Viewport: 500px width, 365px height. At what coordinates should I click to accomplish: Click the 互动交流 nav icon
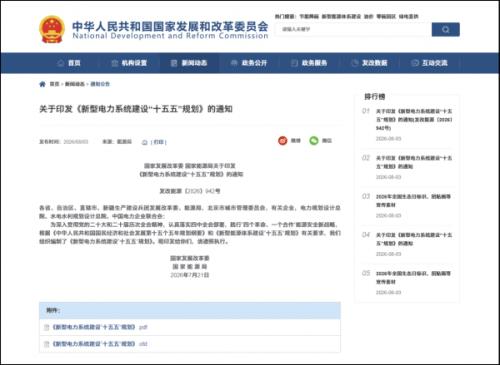click(x=415, y=63)
